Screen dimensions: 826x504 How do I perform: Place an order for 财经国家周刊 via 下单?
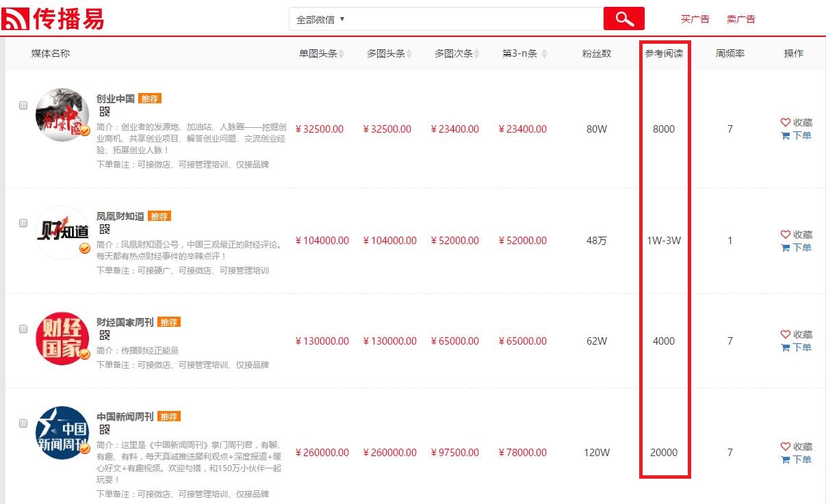pyautogui.click(x=796, y=347)
